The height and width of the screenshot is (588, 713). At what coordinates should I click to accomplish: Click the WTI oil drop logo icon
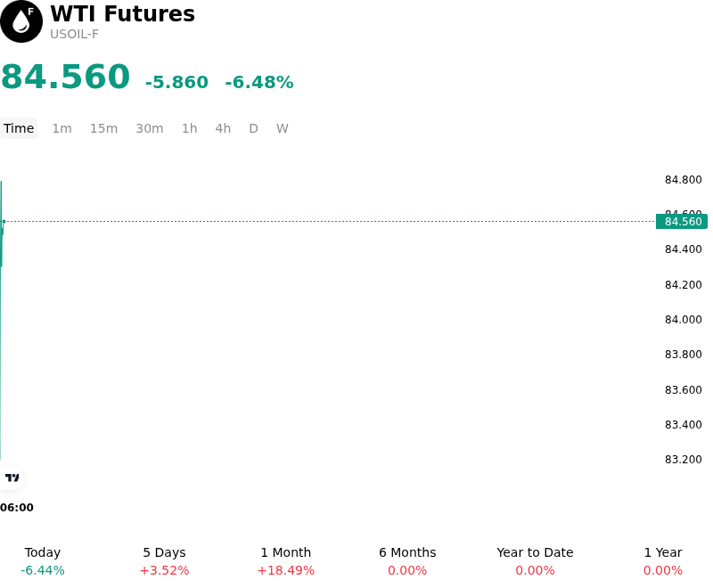(21, 21)
